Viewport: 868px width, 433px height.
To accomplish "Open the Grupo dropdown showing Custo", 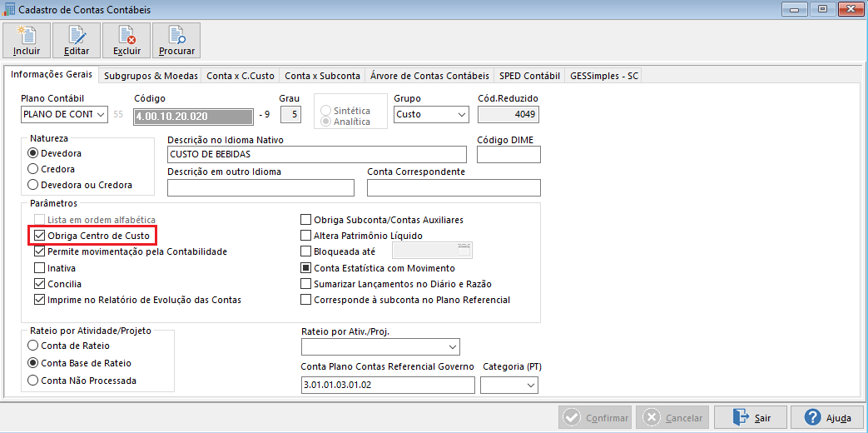I will (431, 114).
